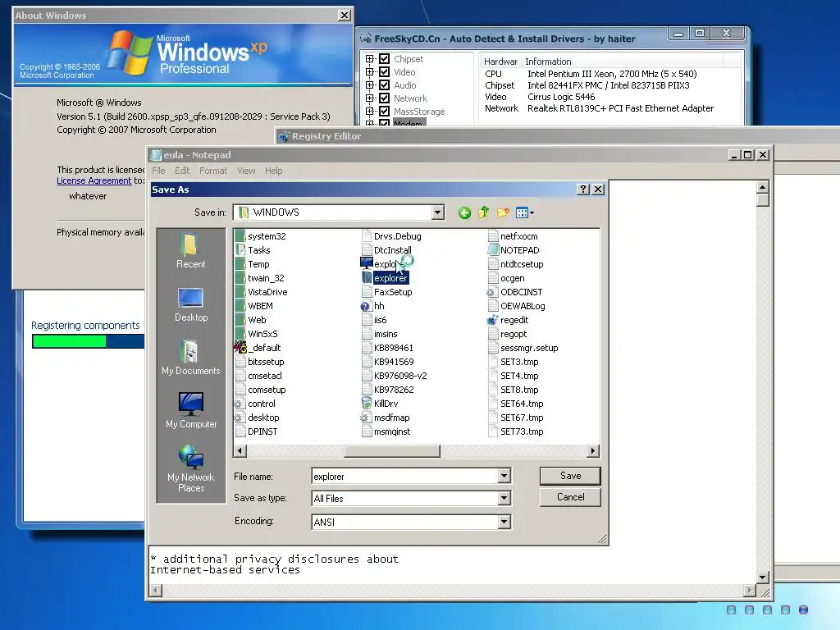Select the regedit file
Screen dimensions: 840x630
[x=508, y=320]
